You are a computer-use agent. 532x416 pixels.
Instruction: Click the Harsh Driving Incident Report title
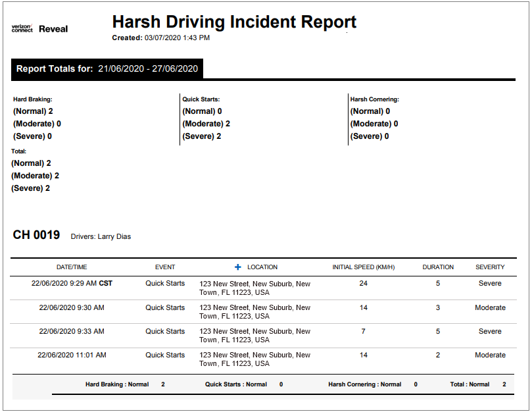coord(234,22)
